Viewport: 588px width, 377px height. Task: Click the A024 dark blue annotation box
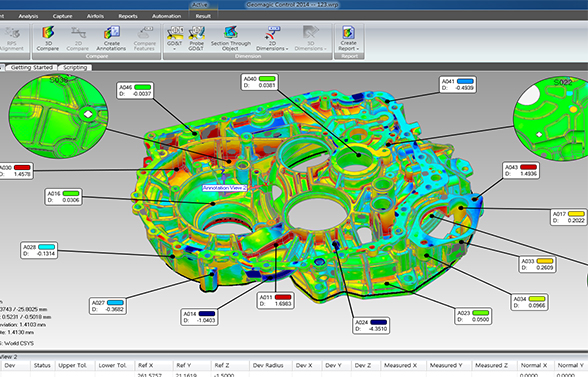pos(371,326)
